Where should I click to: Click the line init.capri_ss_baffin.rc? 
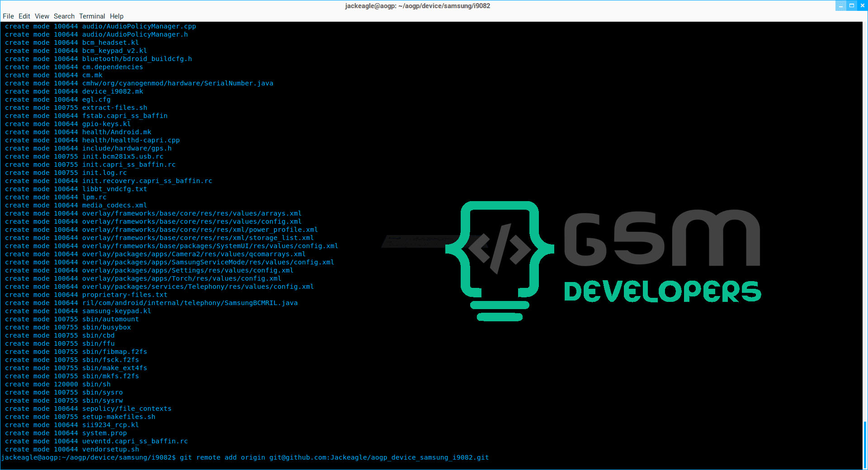(90, 165)
